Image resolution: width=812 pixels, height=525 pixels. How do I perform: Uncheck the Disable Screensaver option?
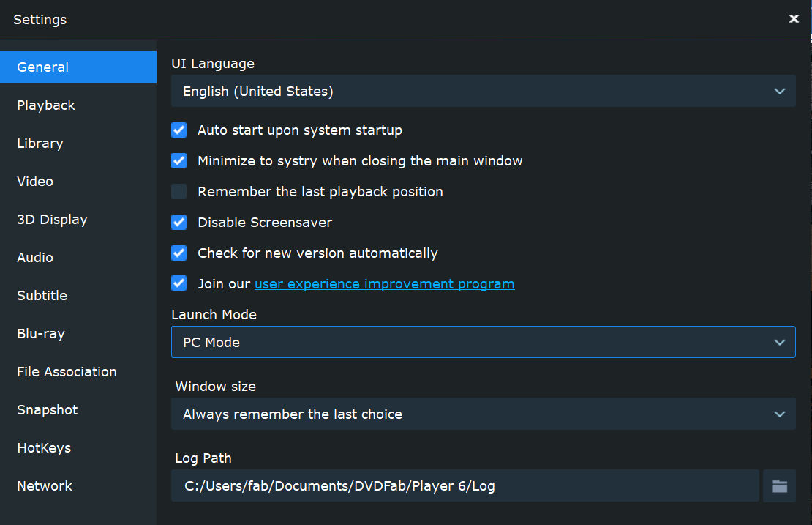(x=179, y=223)
